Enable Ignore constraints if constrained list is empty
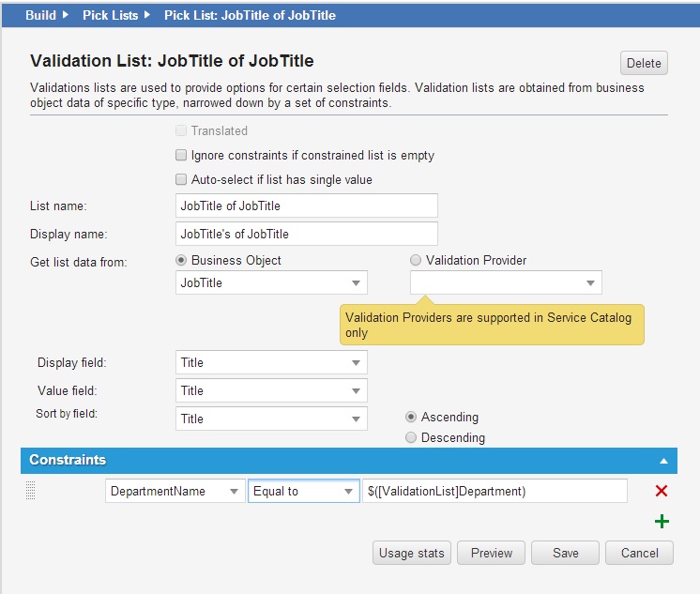Image resolution: width=700 pixels, height=594 pixels. [181, 155]
